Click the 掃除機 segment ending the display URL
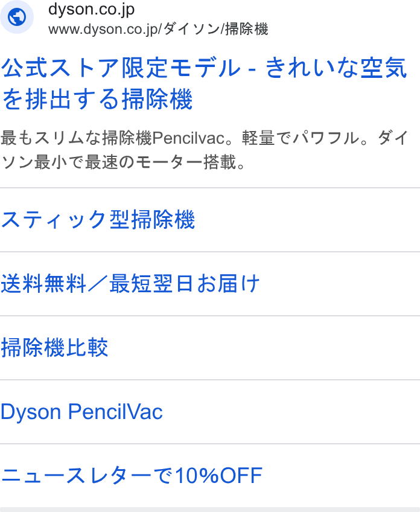Image resolution: width=420 pixels, height=512 pixels. click(x=246, y=29)
